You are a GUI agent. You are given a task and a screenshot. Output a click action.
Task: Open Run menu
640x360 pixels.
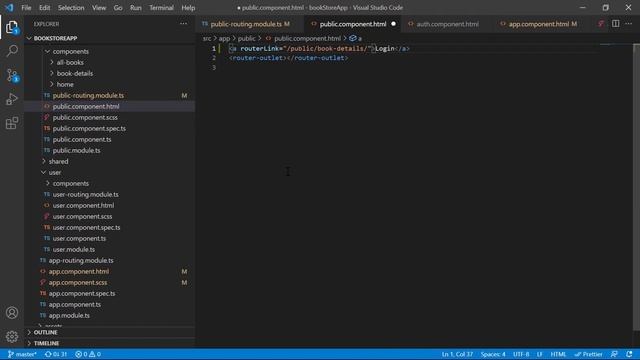point(136,8)
